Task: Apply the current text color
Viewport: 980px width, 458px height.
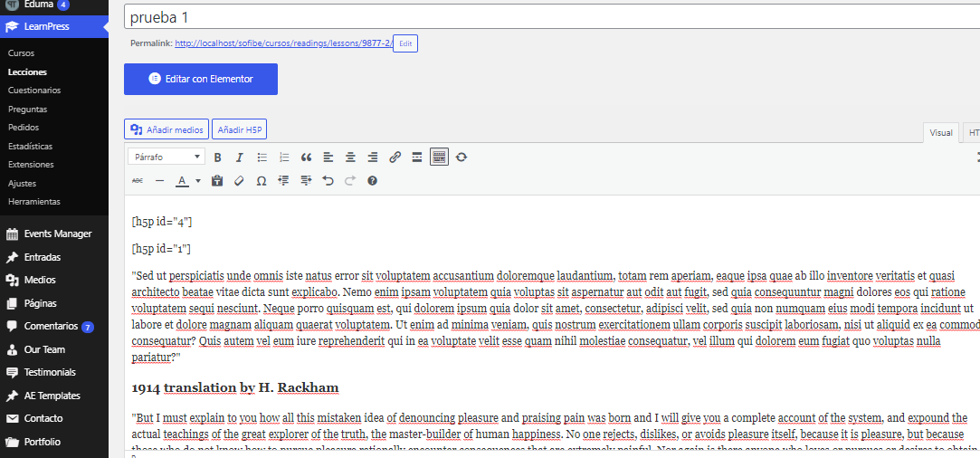Action: 182,181
